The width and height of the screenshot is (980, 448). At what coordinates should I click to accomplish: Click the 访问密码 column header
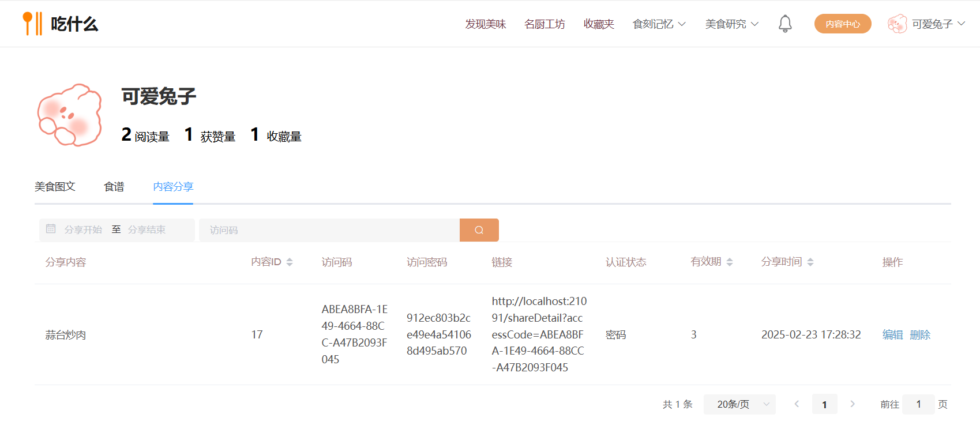(x=427, y=262)
